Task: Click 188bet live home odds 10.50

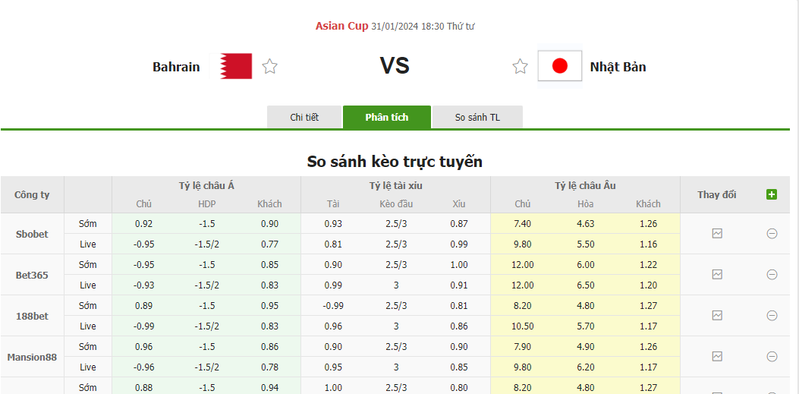Action: click(x=522, y=326)
